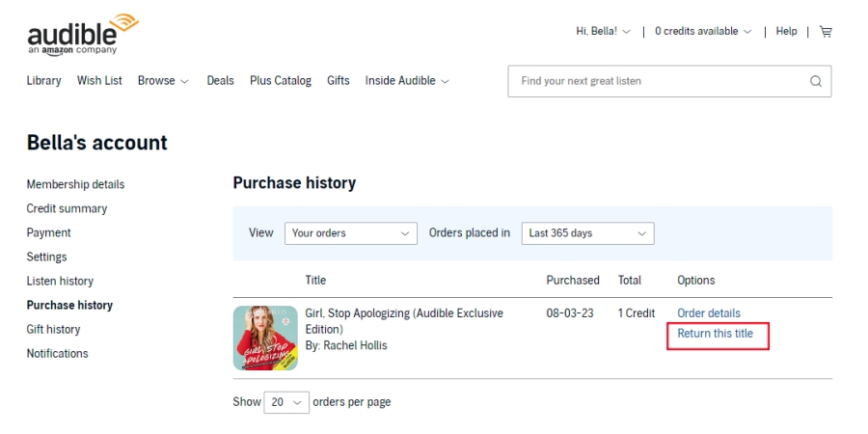This screenshot has width=868, height=434.
Task: Open Notifications in sidebar
Action: 58,354
